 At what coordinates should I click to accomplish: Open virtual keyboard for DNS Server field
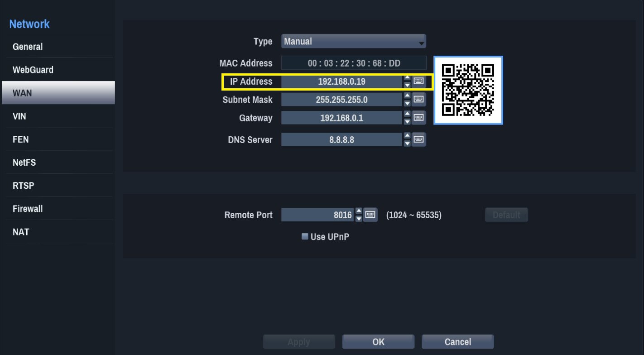pos(419,139)
